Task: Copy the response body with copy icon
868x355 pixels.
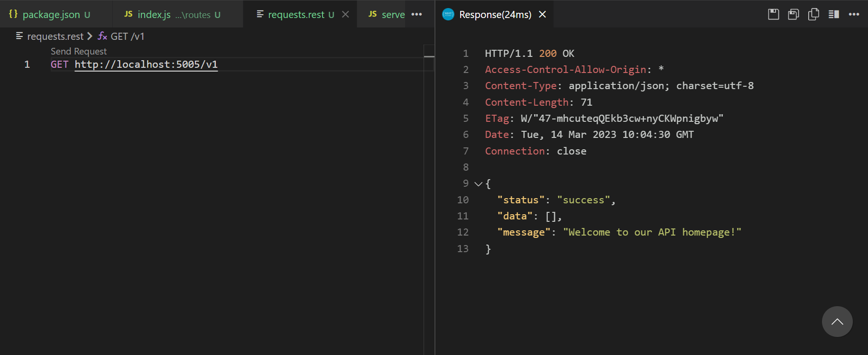Action: tap(813, 14)
